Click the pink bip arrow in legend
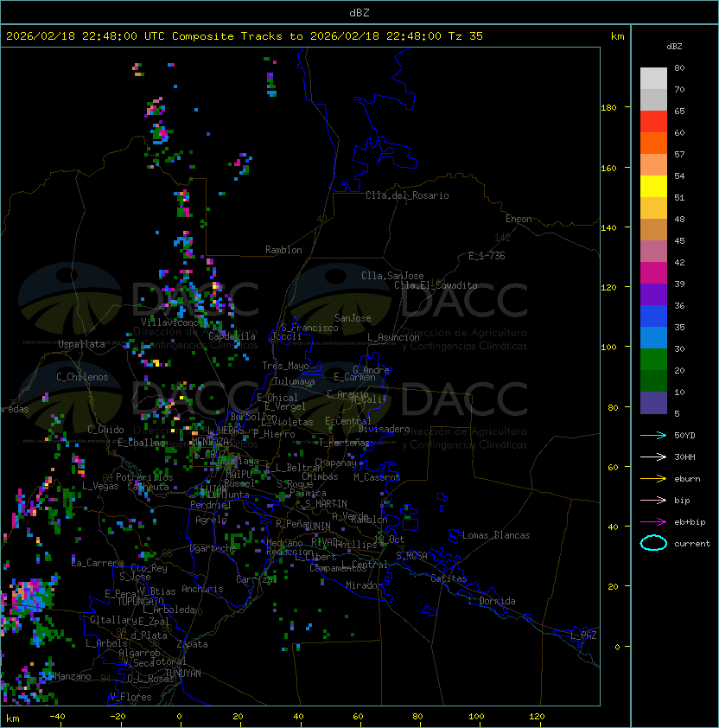 click(653, 501)
